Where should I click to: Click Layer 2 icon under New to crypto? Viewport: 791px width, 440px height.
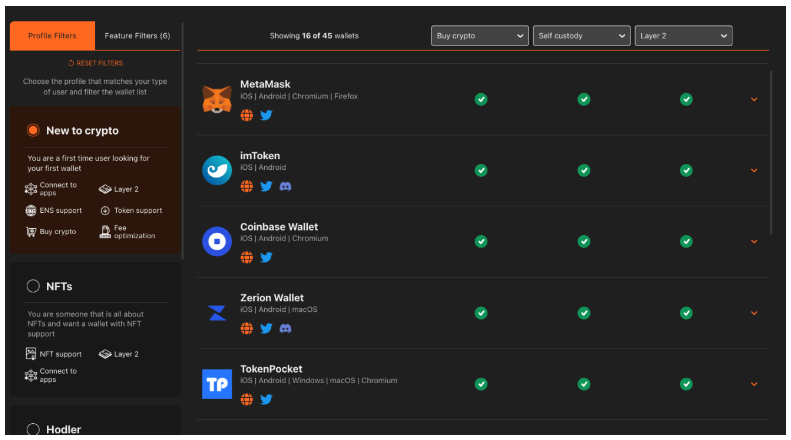point(105,189)
